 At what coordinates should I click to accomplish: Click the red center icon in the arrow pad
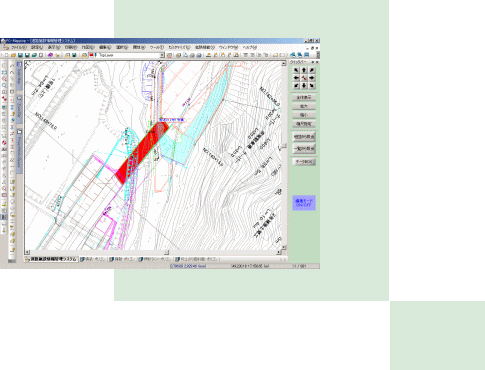click(304, 78)
